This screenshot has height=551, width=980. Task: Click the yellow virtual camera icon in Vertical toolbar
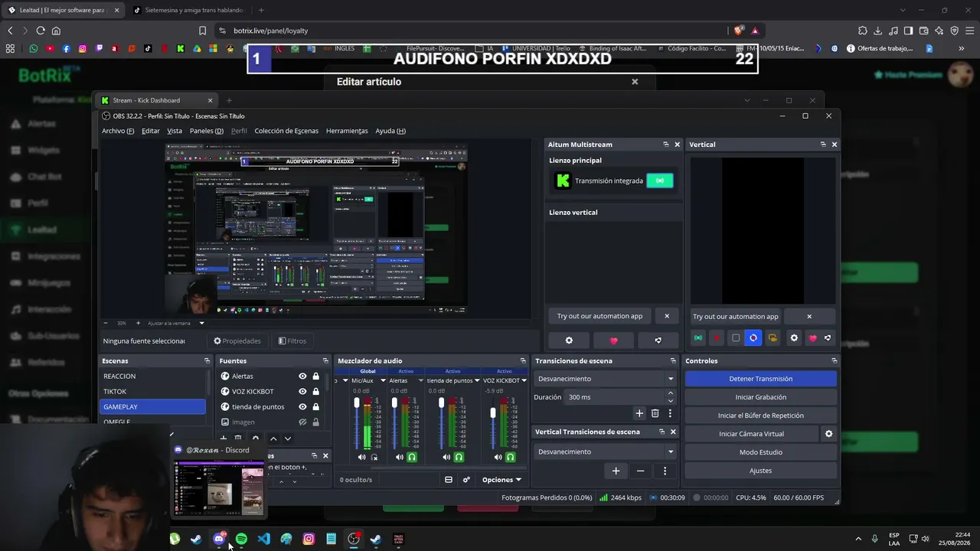click(773, 338)
